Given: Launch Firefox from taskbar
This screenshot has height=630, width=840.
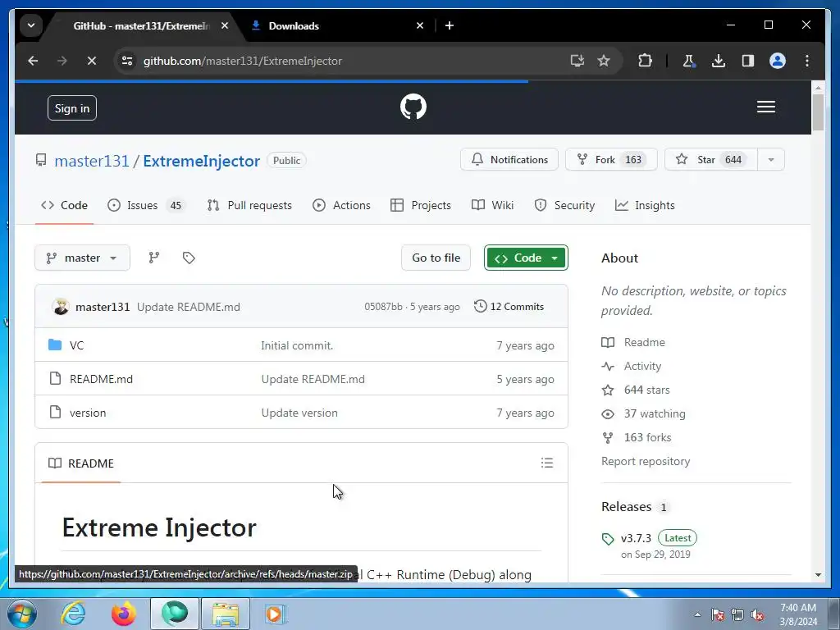Looking at the screenshot, I should coord(123,614).
